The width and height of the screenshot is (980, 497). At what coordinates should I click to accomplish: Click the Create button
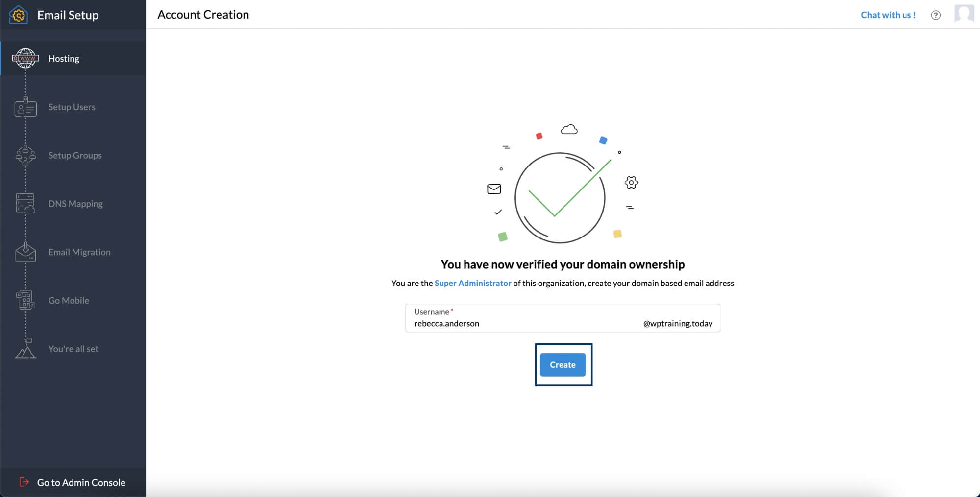563,364
